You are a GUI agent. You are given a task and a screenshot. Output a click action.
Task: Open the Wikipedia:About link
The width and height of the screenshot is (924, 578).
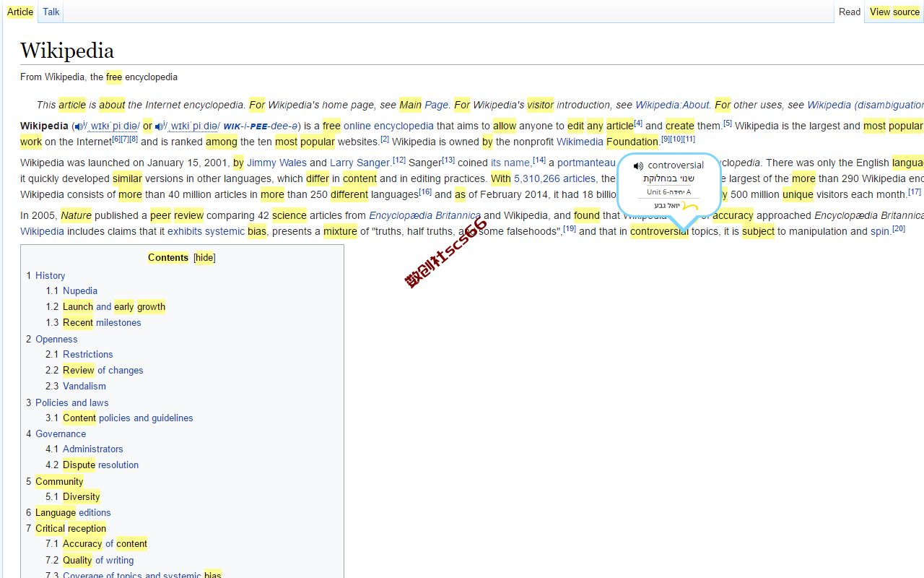pos(672,105)
